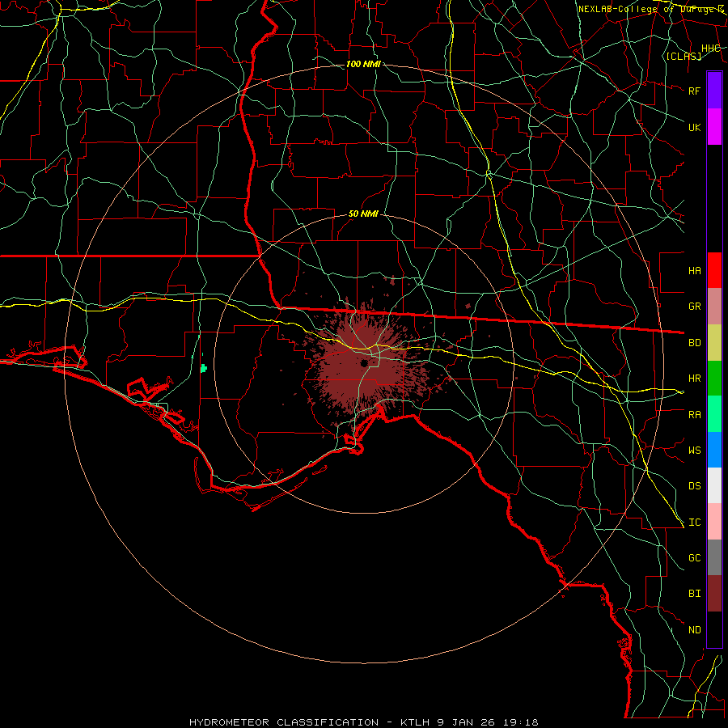Click the HYDROMETEOR CLASSIFICATION caption text

[x=284, y=722]
